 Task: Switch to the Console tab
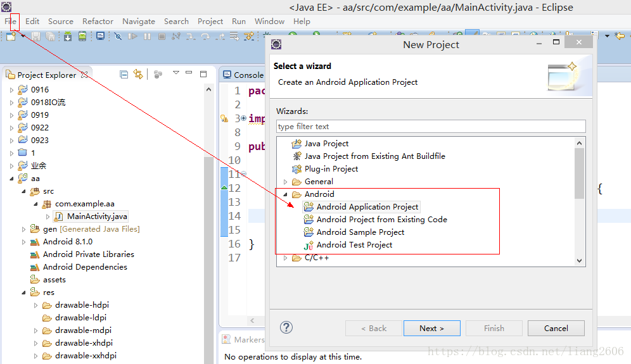(x=243, y=75)
